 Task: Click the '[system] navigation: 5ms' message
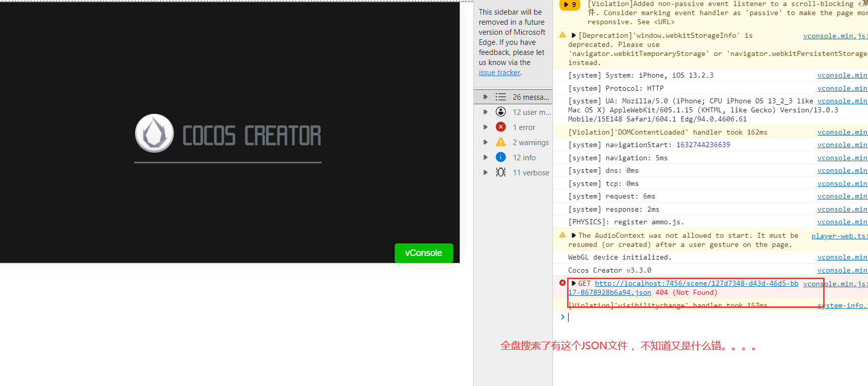(x=618, y=158)
